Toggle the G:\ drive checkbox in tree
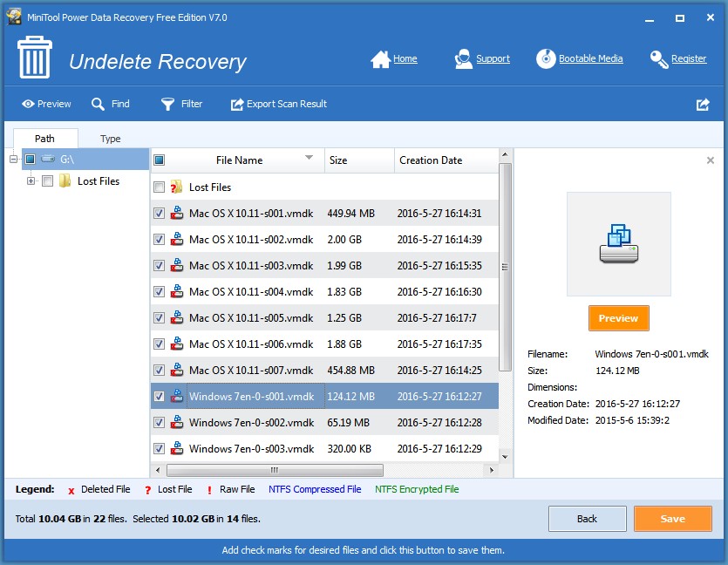This screenshot has width=728, height=565. click(x=31, y=160)
